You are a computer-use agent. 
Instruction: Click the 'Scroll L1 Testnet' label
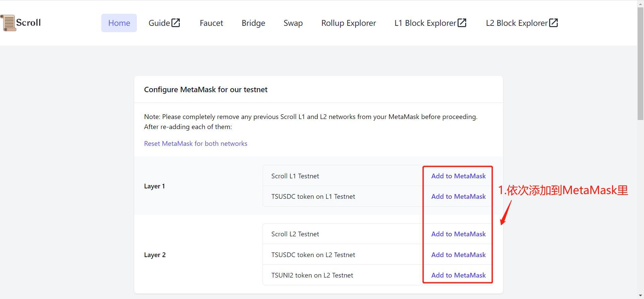(x=295, y=176)
